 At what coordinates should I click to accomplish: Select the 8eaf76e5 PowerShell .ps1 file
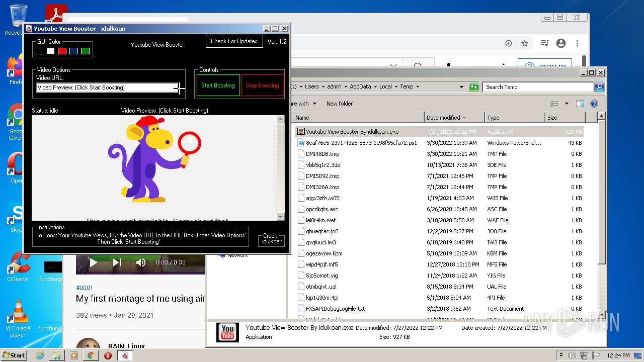pos(439,143)
